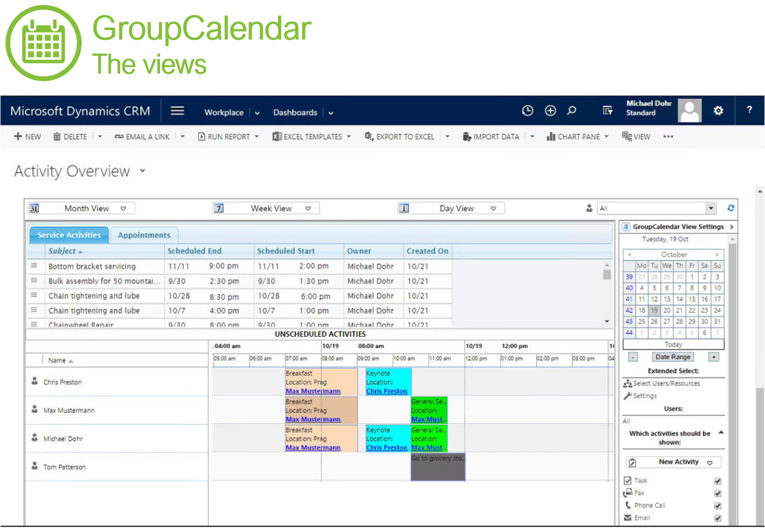Viewport: 765px width, 532px height.
Task: Collapse Which activities should be shown section
Action: (x=721, y=432)
